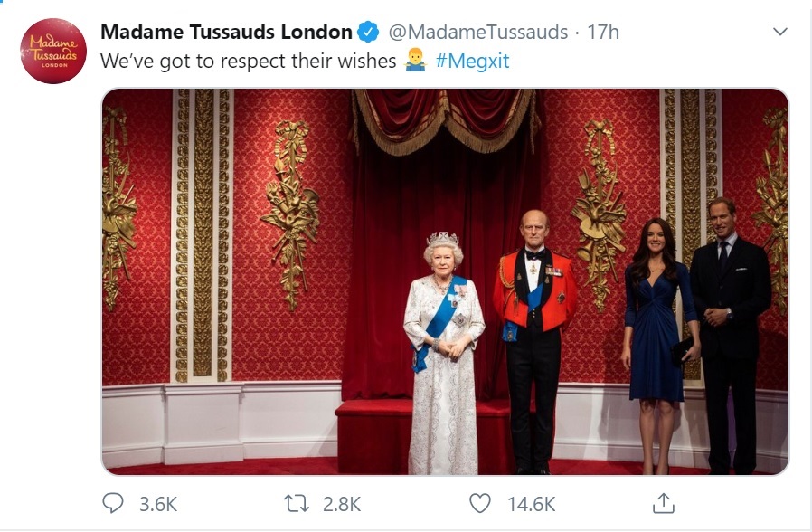Click the tweet text about respecting wishes
The height and width of the screenshot is (532, 812).
tap(248, 62)
